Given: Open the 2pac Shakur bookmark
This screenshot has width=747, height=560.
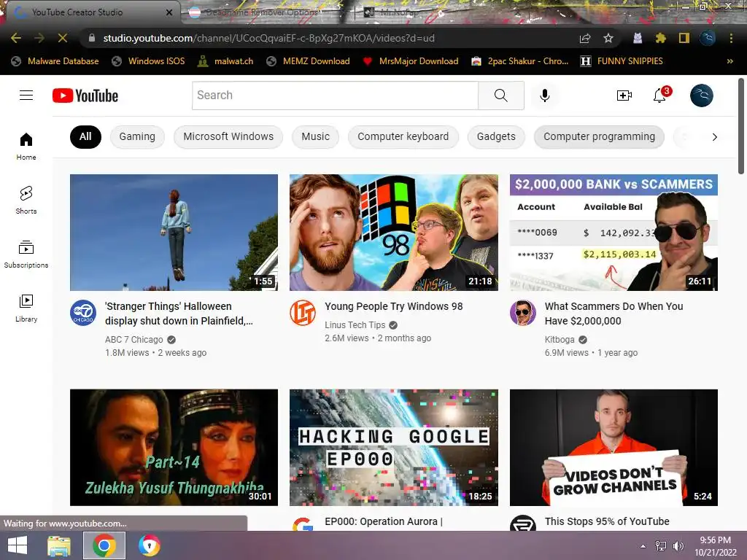Looking at the screenshot, I should tap(519, 61).
